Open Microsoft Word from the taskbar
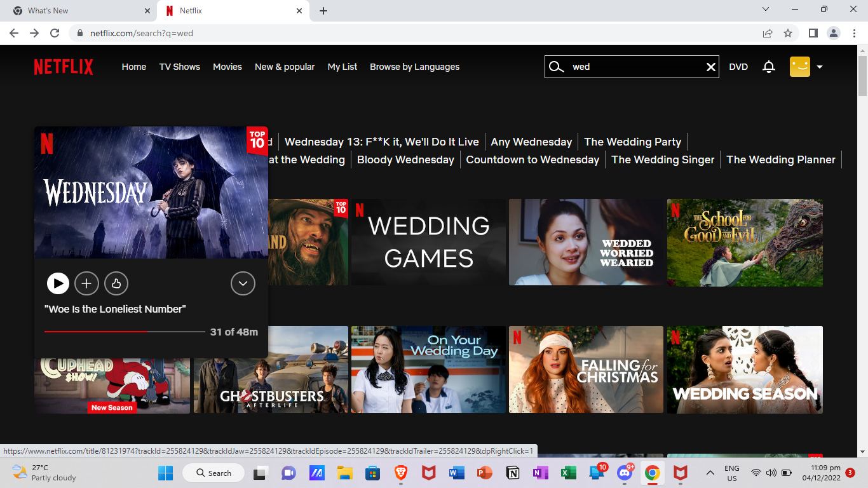868x488 pixels. click(x=456, y=473)
